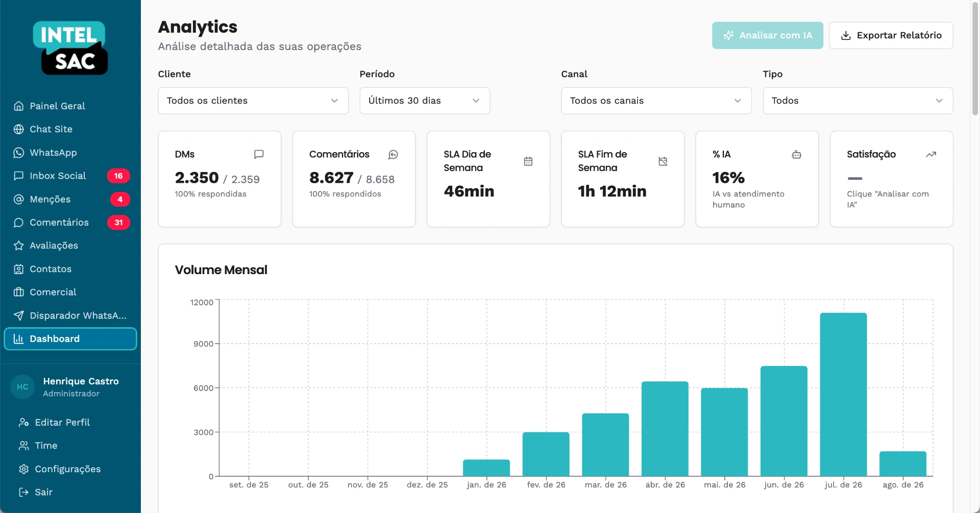Image resolution: width=980 pixels, height=513 pixels.
Task: Click calendar icon on SLA Dia de Semana card
Action: tap(528, 161)
